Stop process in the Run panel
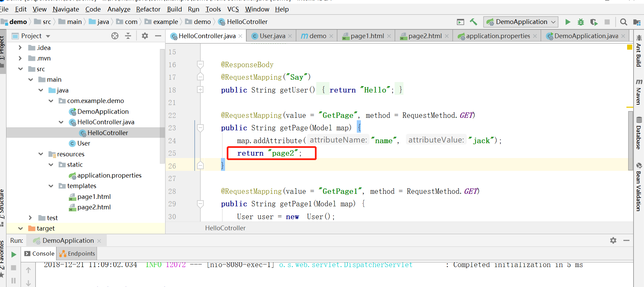This screenshot has height=287, width=644. 14,268
